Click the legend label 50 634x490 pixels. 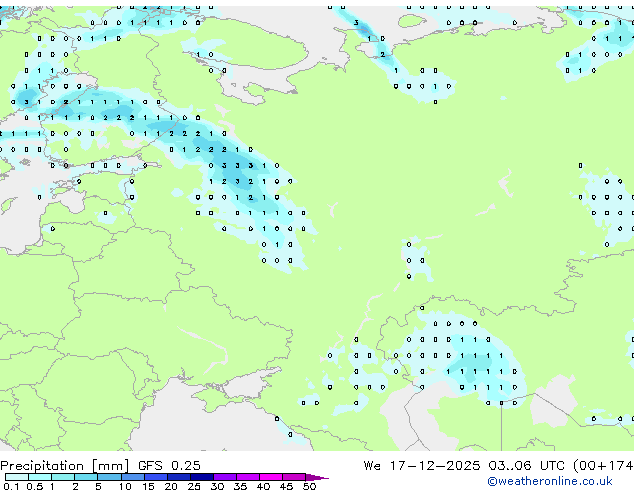(310, 486)
